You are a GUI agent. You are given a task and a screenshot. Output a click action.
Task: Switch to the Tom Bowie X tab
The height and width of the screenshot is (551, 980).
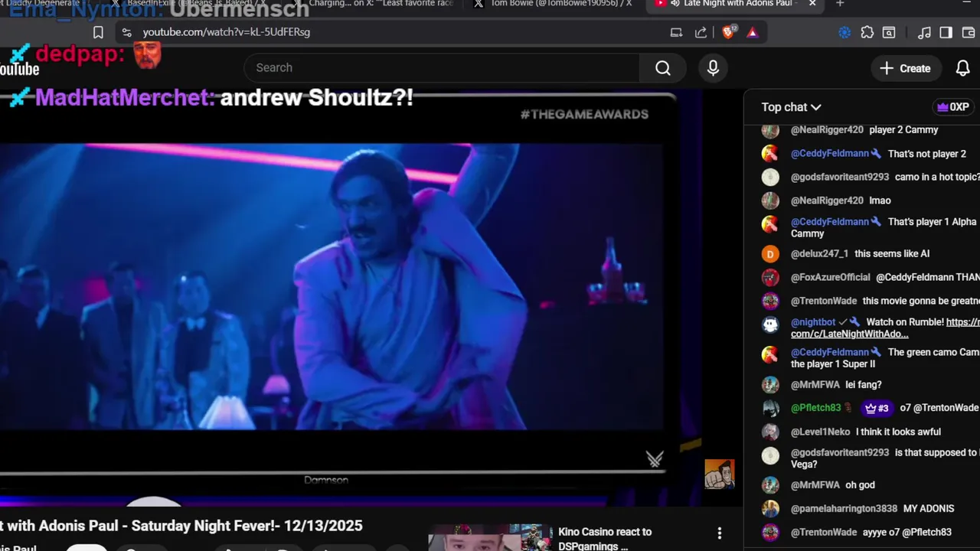(554, 4)
